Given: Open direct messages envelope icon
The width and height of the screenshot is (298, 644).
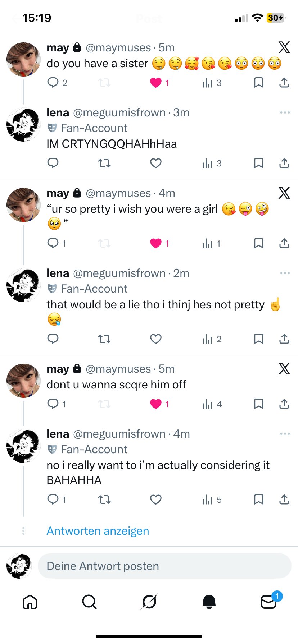Looking at the screenshot, I should coord(268,602).
